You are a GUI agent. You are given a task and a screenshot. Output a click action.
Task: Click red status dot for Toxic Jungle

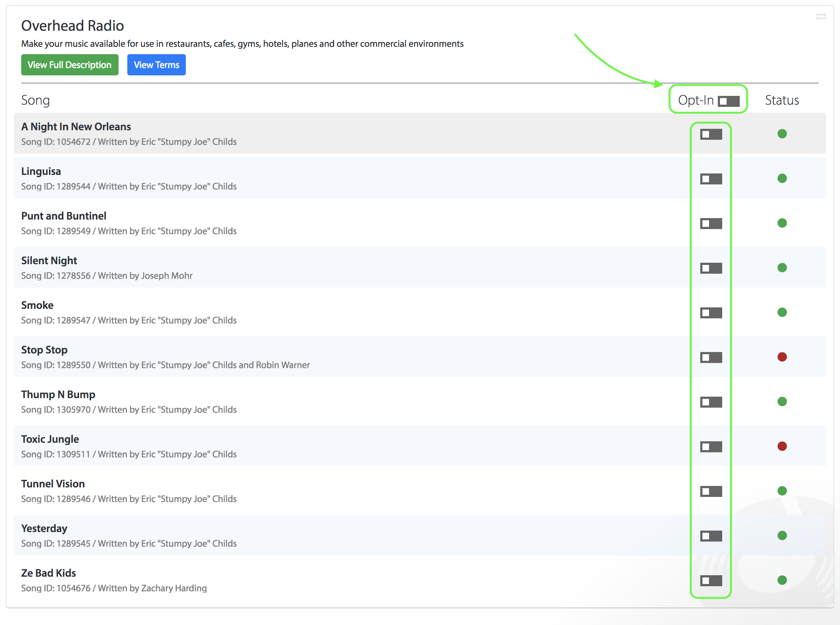coord(782,446)
